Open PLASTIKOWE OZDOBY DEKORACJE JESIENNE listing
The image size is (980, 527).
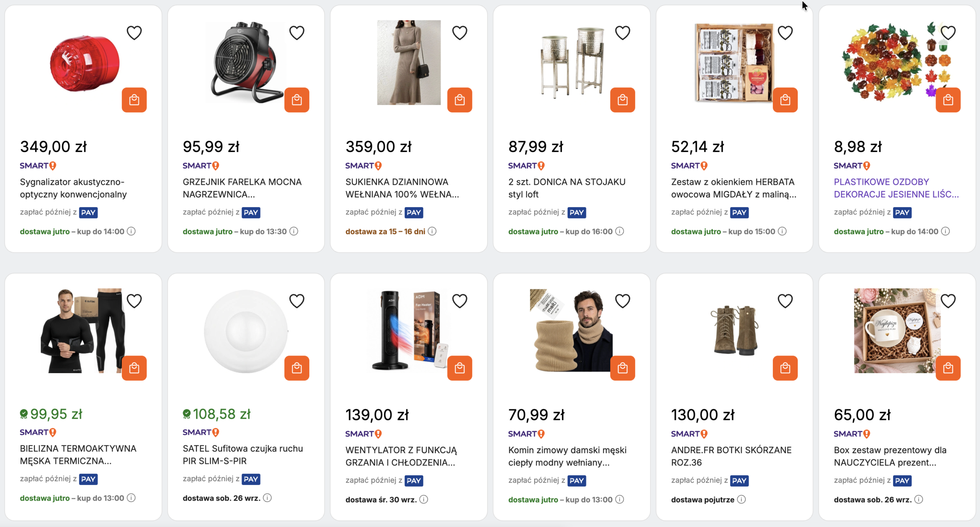click(x=896, y=188)
